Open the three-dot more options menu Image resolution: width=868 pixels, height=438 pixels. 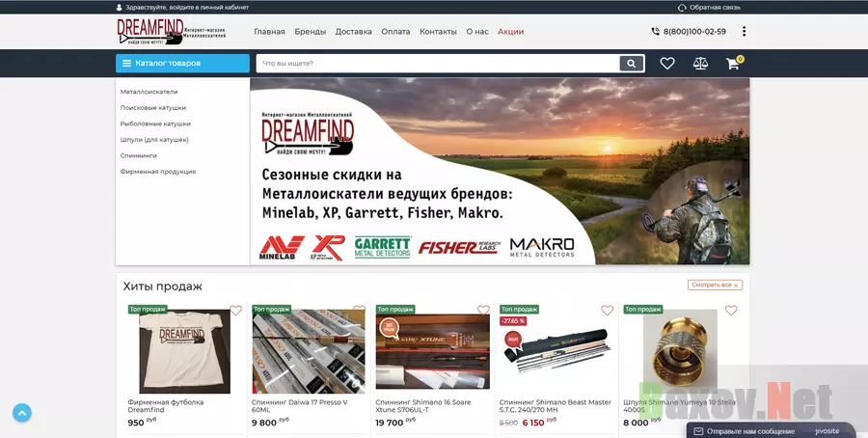click(744, 32)
